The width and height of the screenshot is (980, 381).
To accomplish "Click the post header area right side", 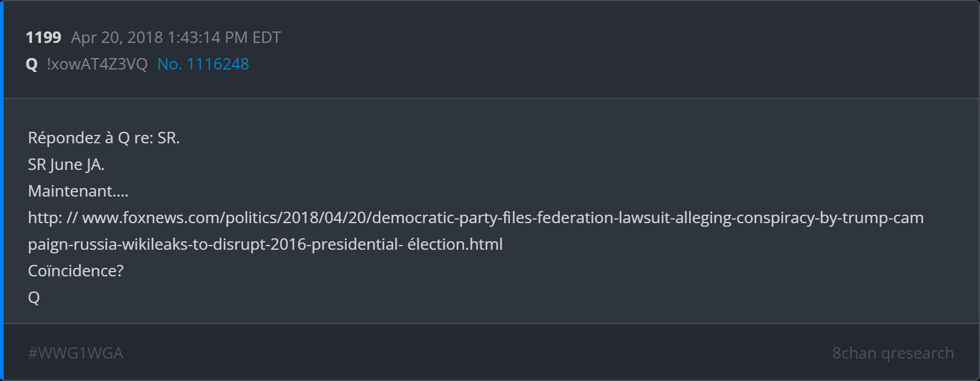I will pyautogui.click(x=665, y=51).
